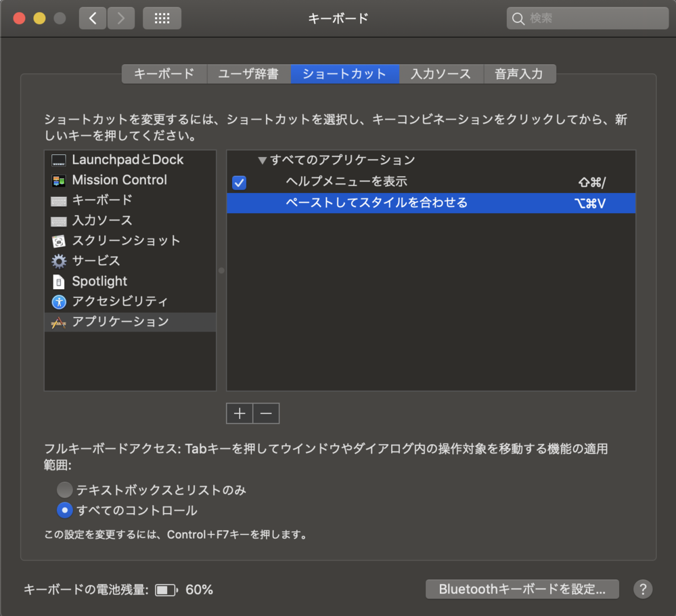Viewport: 676px width, 616px height.
Task: Click the Launchpad and Dock icon in sidebar
Action: (59, 160)
